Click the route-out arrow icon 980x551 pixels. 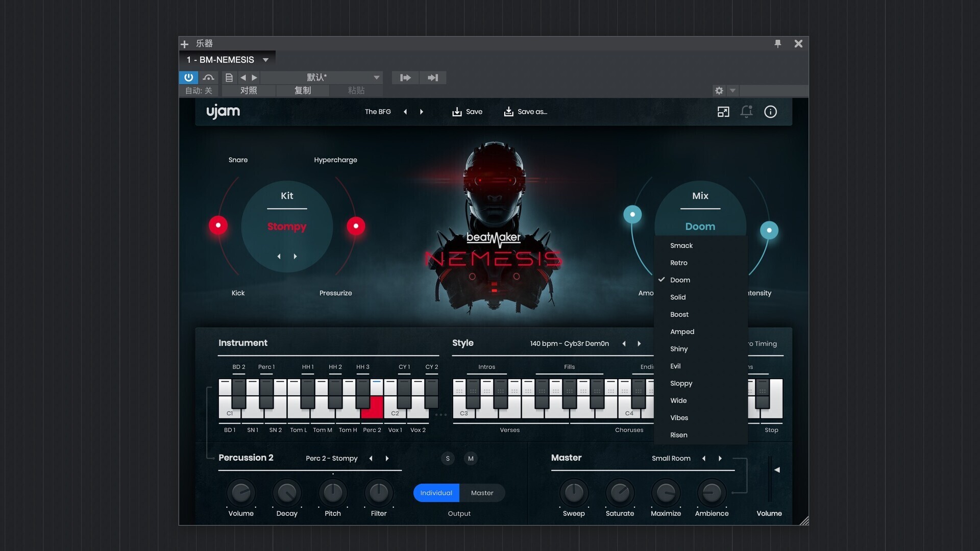(x=433, y=78)
